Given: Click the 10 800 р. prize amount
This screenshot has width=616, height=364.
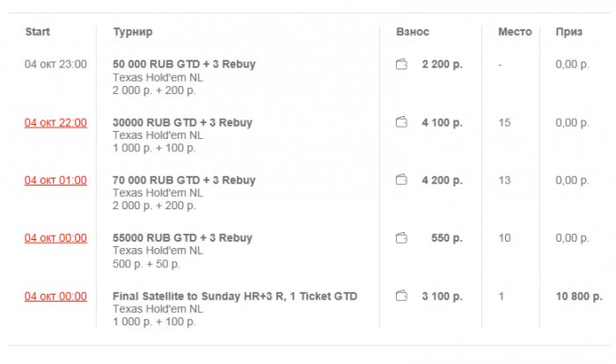Looking at the screenshot, I should pos(579,296).
